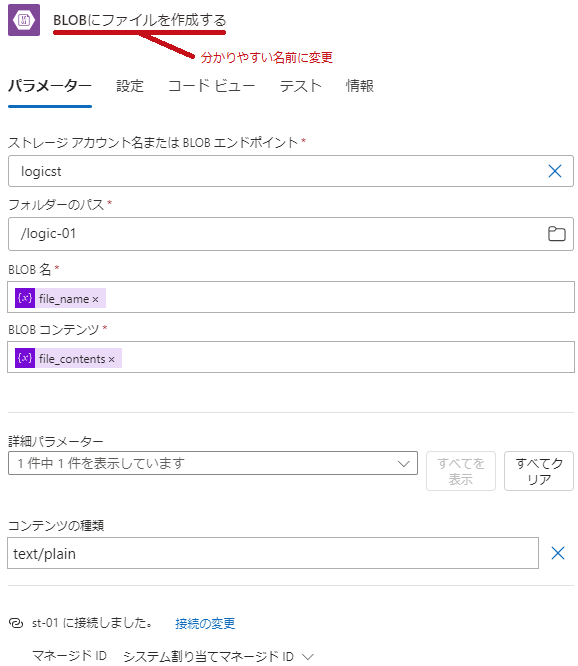Screen dimensions: 578x666
Task: Switch to the 設定 tab
Action: click(130, 86)
